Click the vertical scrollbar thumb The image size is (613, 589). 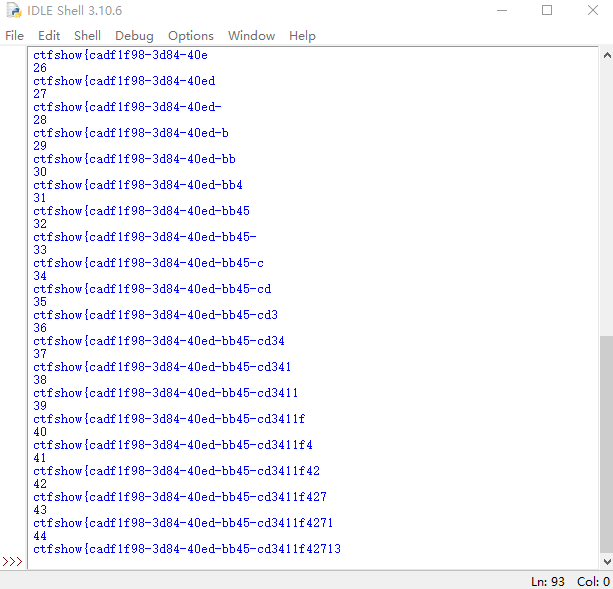pos(607,444)
